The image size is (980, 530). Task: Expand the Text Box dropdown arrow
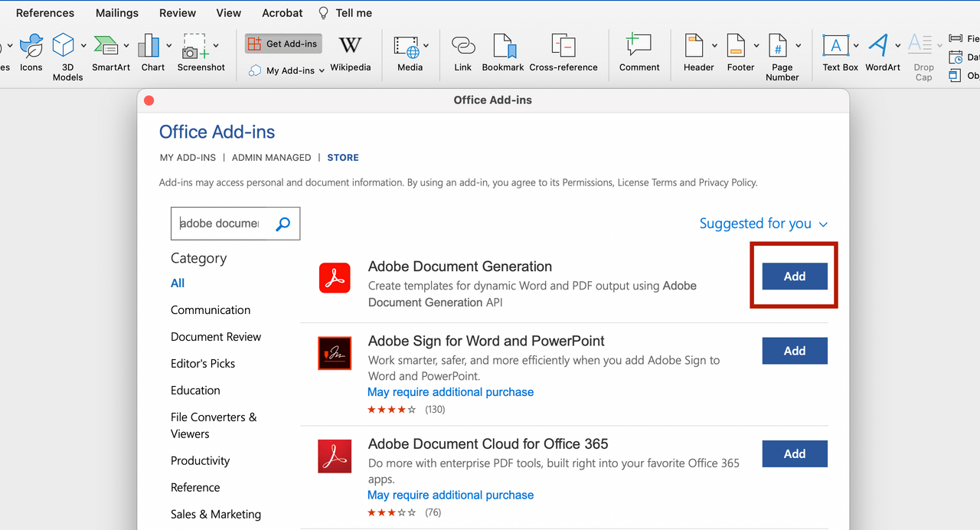click(x=856, y=46)
